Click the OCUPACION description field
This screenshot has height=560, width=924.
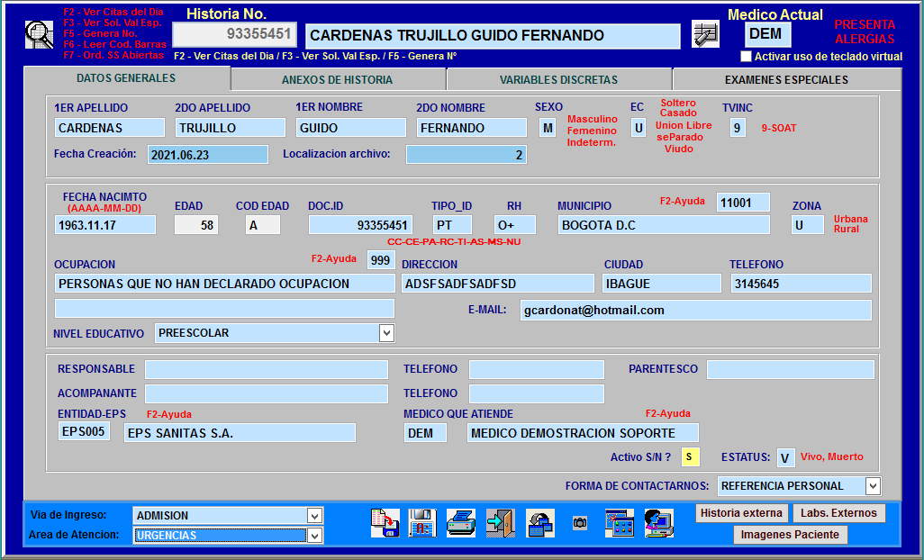click(x=224, y=284)
